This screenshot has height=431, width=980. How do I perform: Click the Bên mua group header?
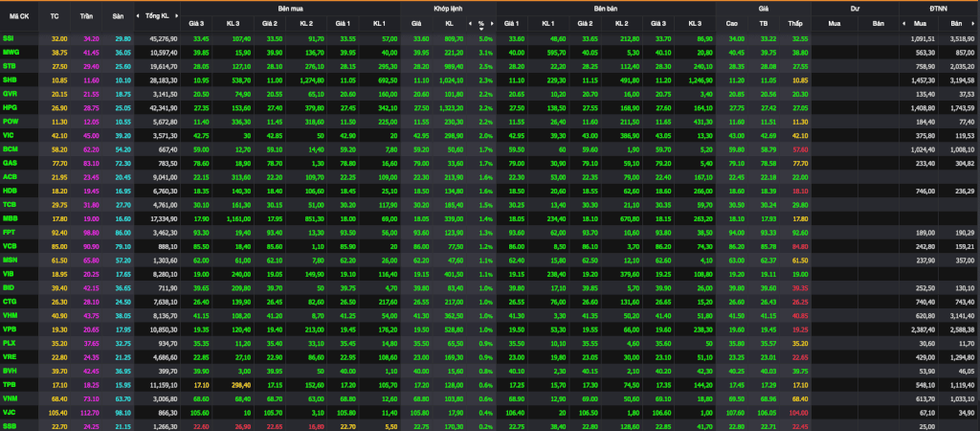291,9
